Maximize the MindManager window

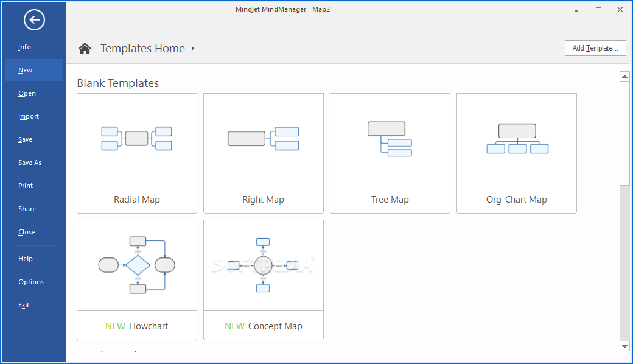(x=599, y=10)
